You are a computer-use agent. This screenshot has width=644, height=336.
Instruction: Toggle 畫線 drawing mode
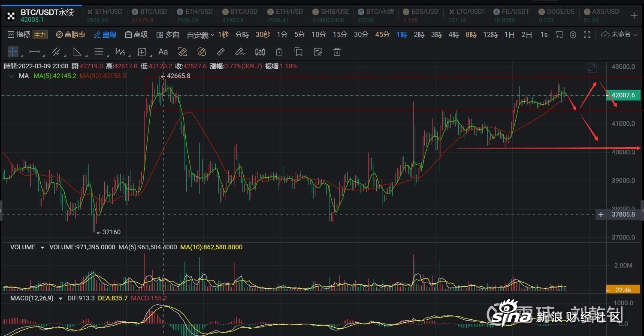pyautogui.click(x=105, y=34)
